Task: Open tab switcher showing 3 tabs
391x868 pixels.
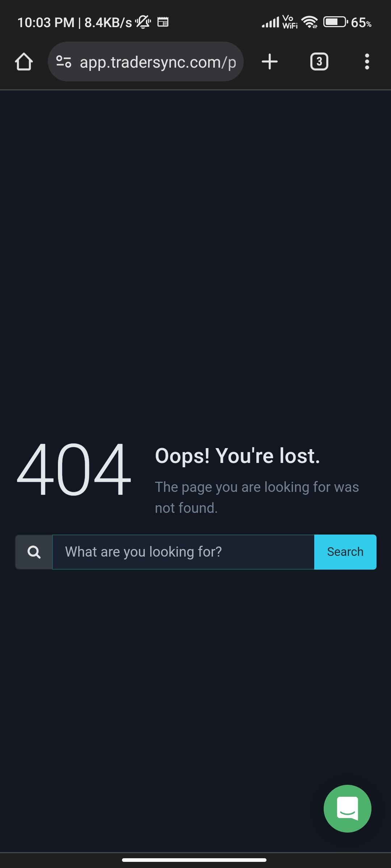Action: pos(319,61)
